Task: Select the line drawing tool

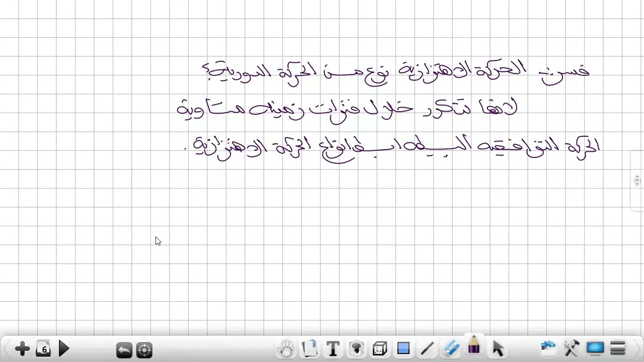Action: [427, 348]
